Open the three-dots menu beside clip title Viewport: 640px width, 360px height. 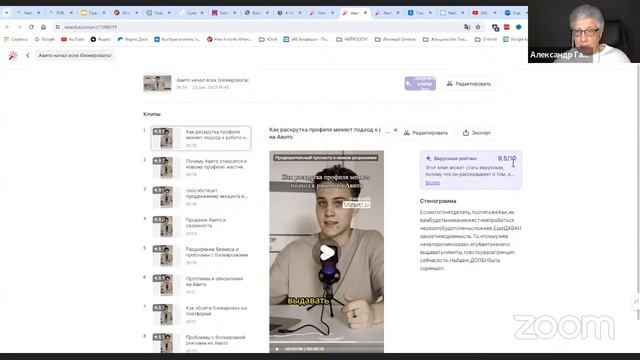click(387, 132)
